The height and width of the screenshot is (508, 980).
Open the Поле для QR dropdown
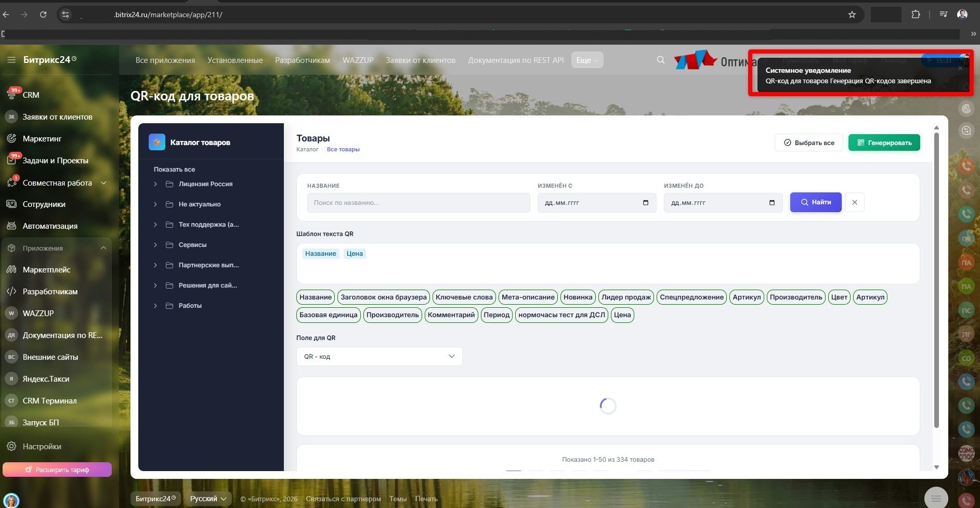[379, 356]
